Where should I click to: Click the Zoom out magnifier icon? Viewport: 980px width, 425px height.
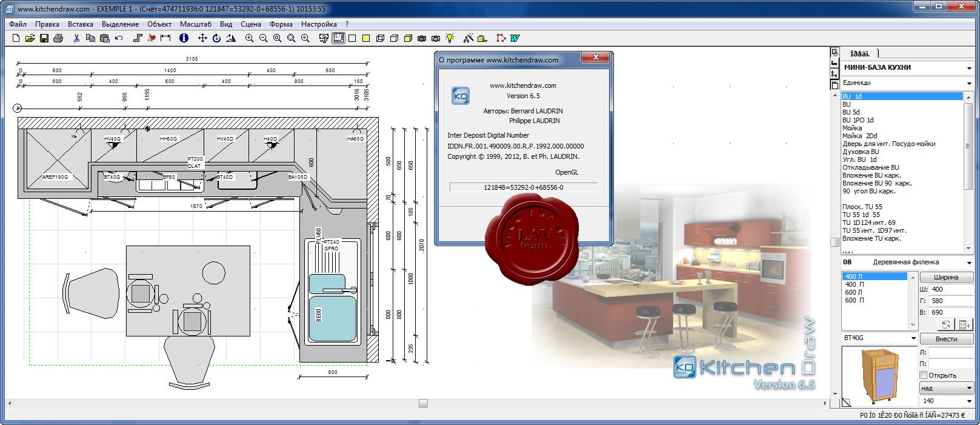click(x=263, y=38)
